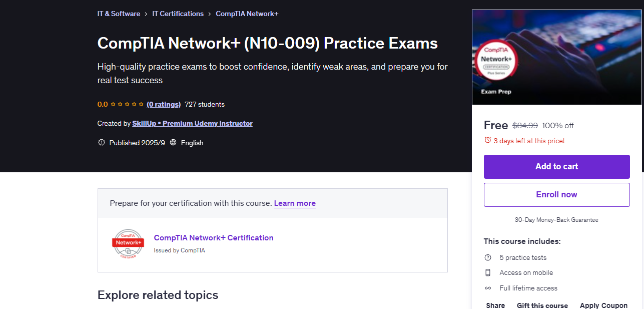Click the Issued by CompTIA text
Viewport: 644px width, 309px height.
[180, 250]
